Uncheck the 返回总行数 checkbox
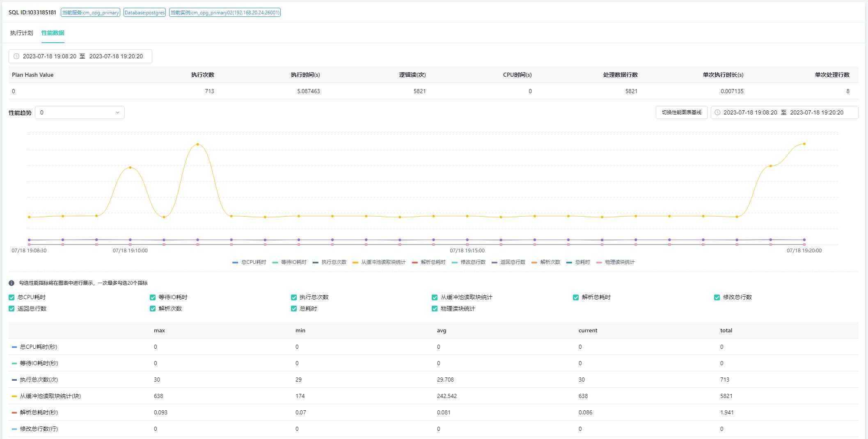The width and height of the screenshot is (868, 439). tap(11, 309)
